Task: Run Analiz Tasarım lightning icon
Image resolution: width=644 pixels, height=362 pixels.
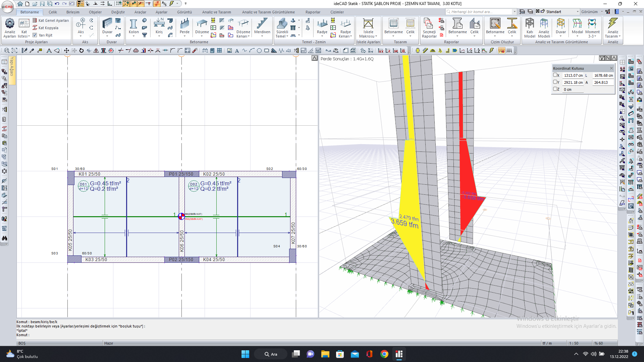Action: (612, 28)
